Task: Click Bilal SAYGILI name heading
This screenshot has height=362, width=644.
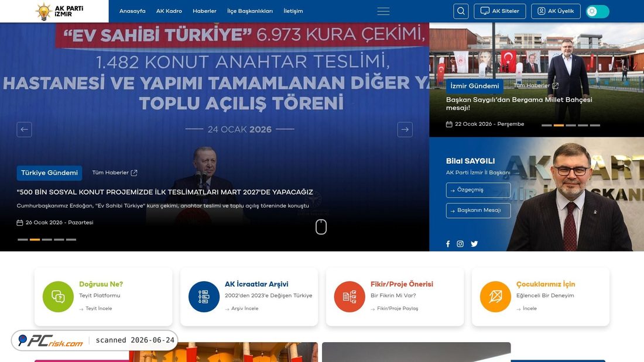Action: coord(470,161)
